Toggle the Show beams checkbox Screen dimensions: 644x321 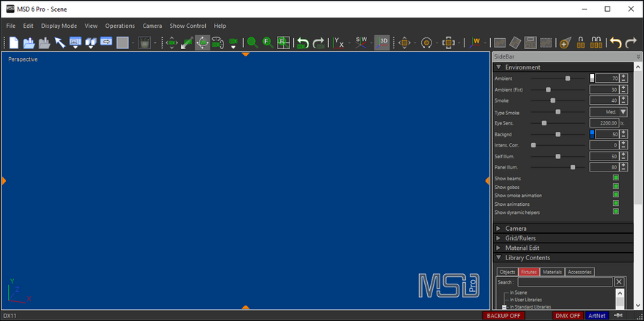coord(615,178)
